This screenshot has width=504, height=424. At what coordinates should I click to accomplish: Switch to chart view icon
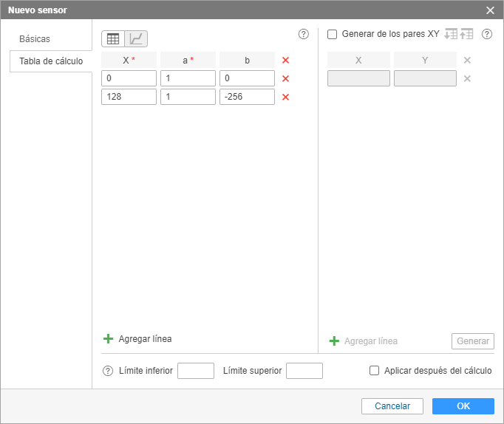pyautogui.click(x=136, y=39)
